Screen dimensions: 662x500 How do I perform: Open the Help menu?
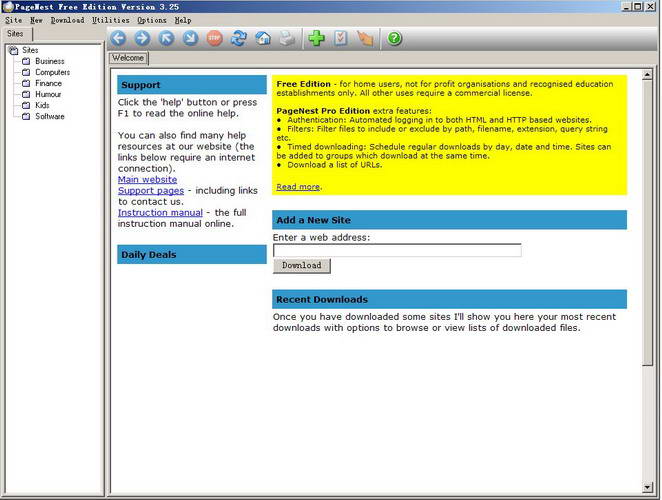coord(183,20)
